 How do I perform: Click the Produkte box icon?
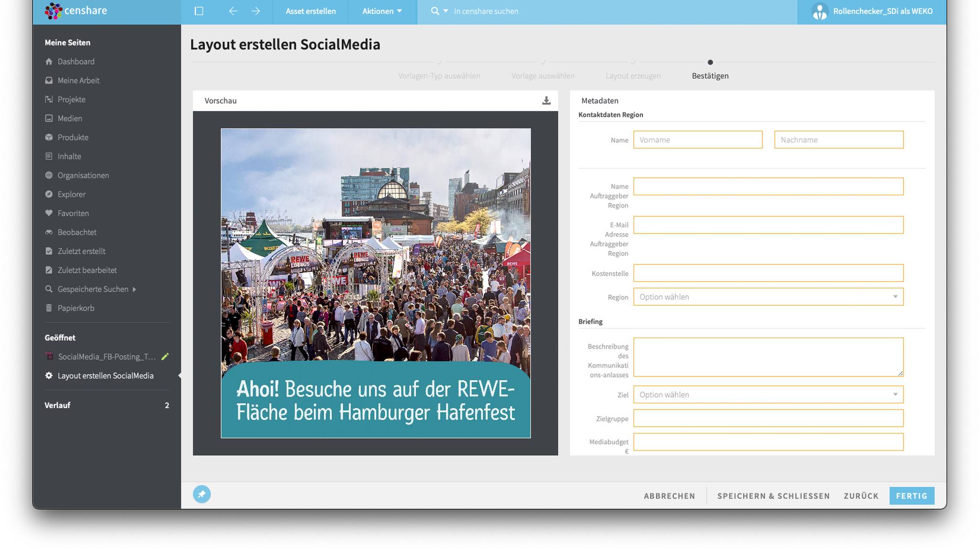pos(49,137)
